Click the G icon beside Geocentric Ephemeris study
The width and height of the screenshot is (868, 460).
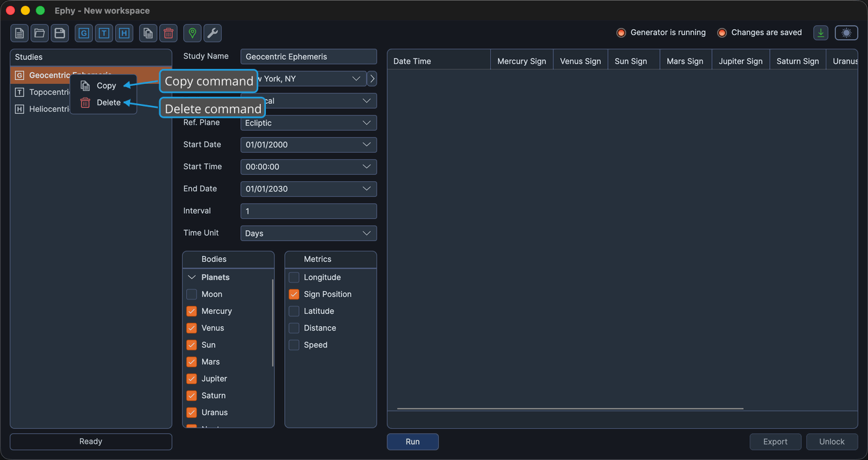pyautogui.click(x=20, y=75)
